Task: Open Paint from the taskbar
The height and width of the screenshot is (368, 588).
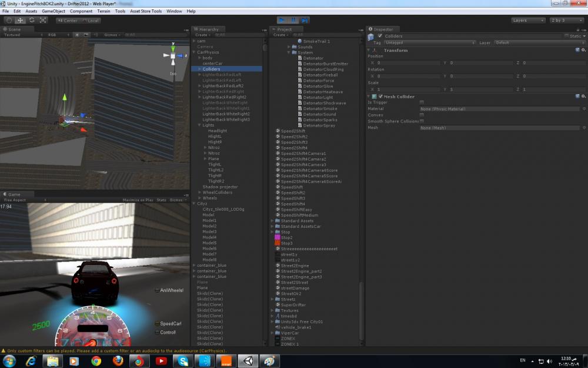Action: tap(269, 362)
